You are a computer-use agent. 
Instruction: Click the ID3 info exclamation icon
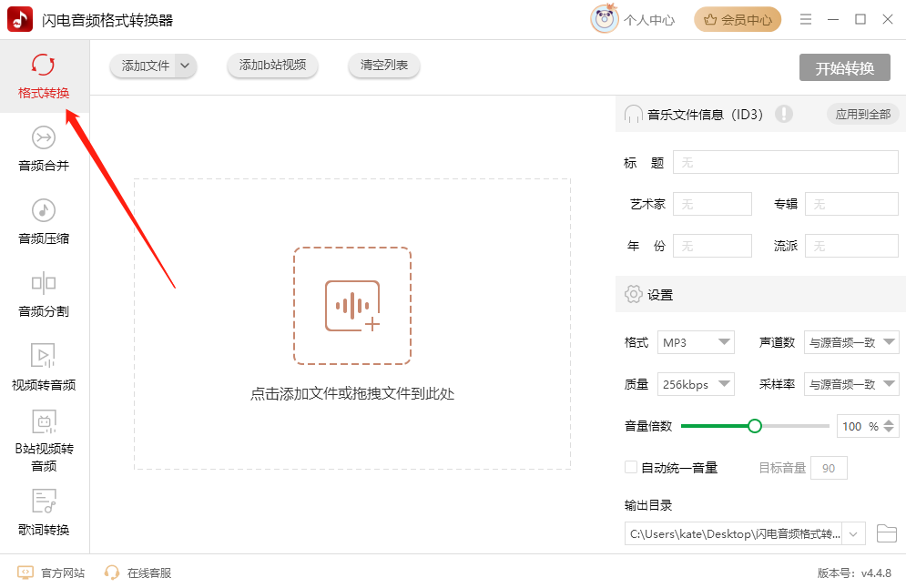[x=783, y=114]
